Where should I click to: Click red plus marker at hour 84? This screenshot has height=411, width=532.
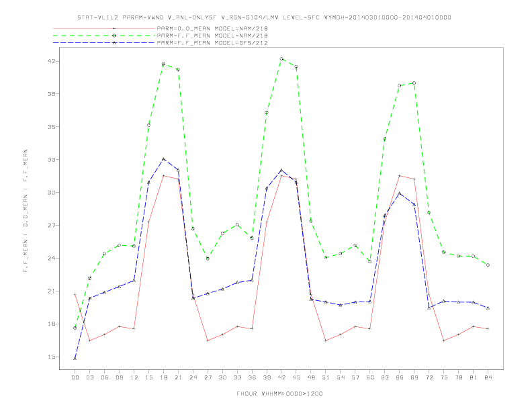tap(488, 328)
